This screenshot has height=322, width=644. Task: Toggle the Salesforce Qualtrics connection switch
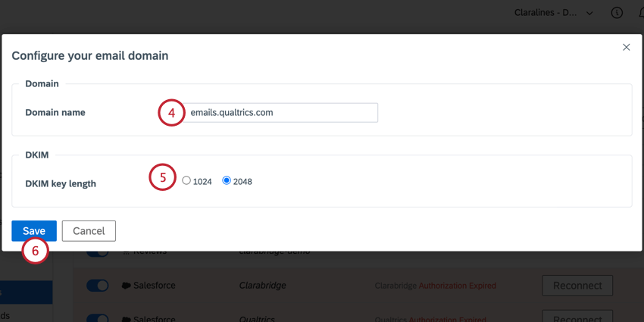coord(97,319)
